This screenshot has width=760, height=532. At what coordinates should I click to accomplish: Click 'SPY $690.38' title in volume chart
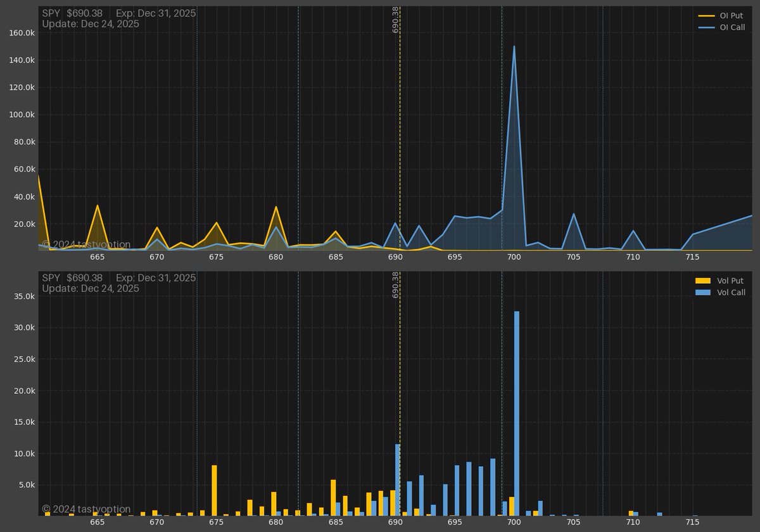coord(72,278)
